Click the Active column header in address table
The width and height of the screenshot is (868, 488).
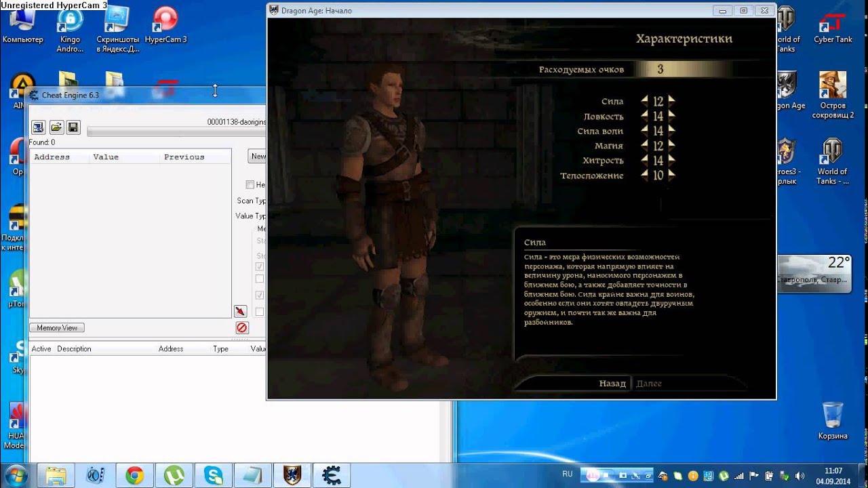point(41,349)
